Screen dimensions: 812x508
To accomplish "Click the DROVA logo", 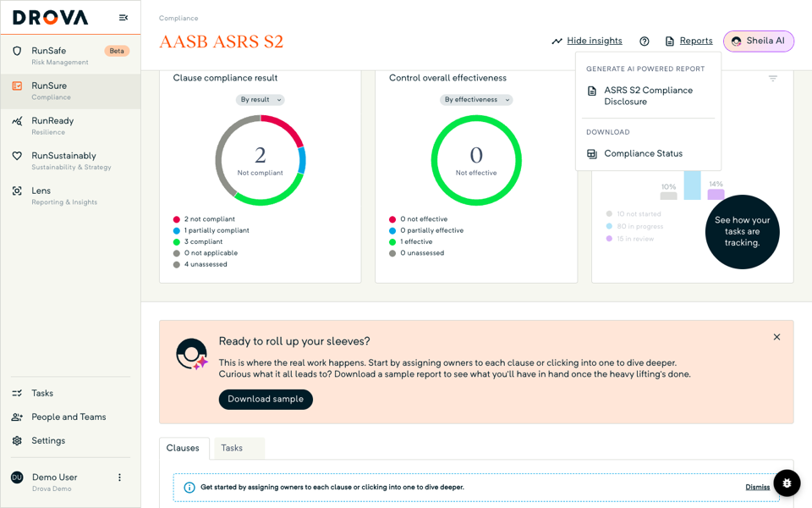I will pos(50,18).
